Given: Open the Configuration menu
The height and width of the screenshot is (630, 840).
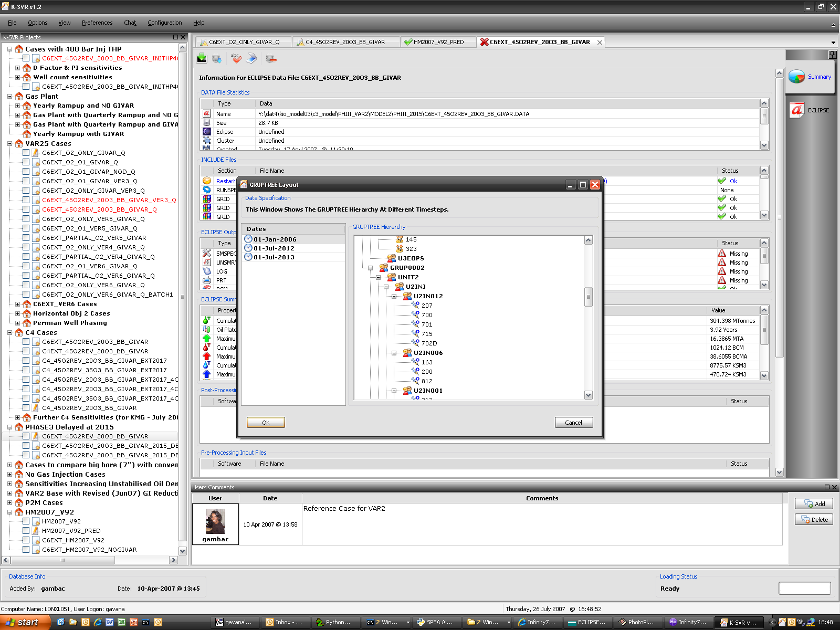Looking at the screenshot, I should pyautogui.click(x=164, y=23).
